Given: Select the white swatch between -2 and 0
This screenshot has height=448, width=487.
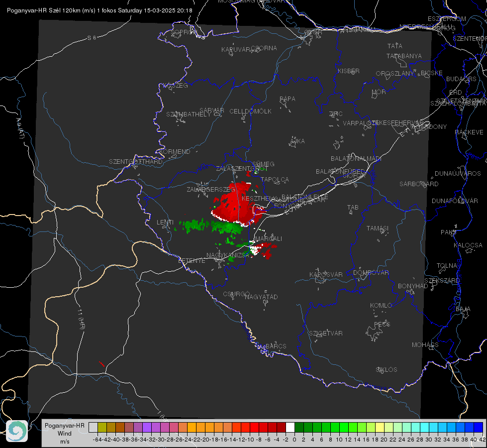Looking at the screenshot, I should click(290, 427).
